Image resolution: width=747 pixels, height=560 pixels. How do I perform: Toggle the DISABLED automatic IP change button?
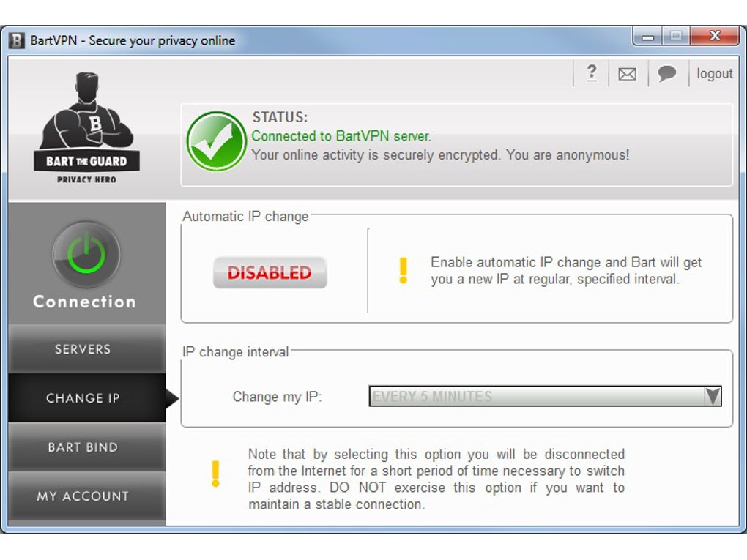tap(270, 272)
